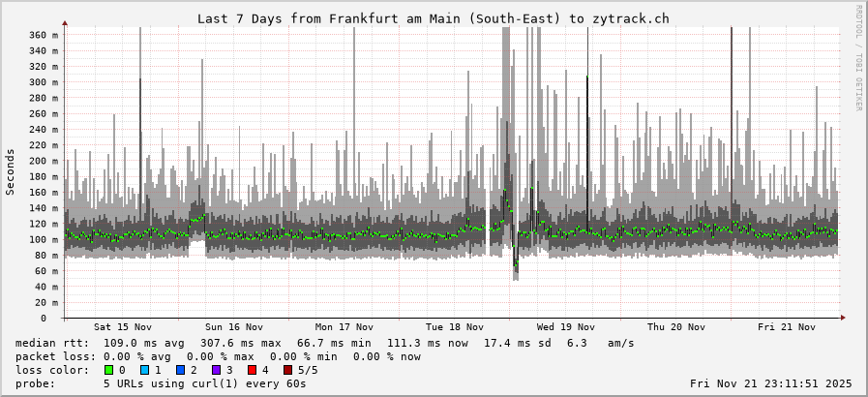
Task: Pick the purple loss color 3 swatch
Action: [x=216, y=370]
